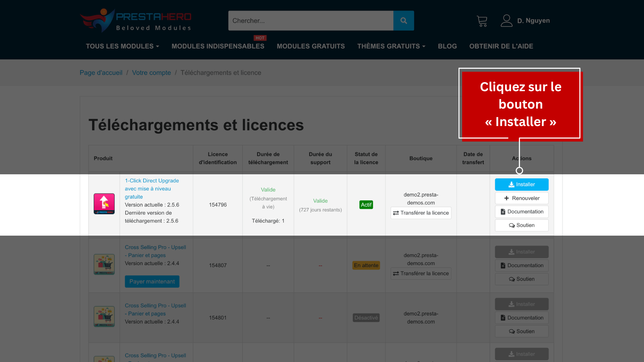Open Modules gratuits menu item
644x362 pixels.
click(311, 46)
